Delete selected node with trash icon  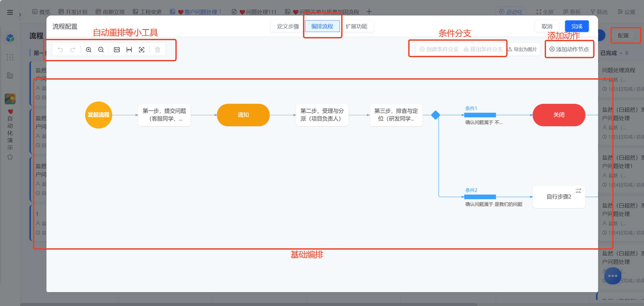[158, 50]
